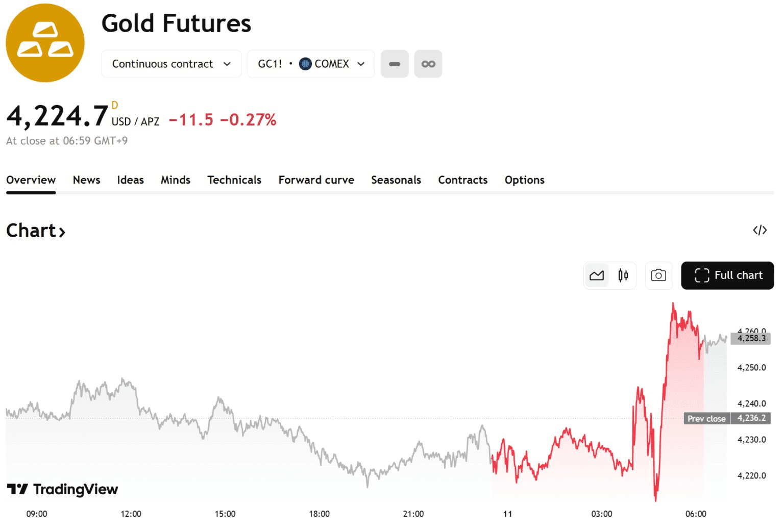This screenshot has width=784, height=532.
Task: Switch to the News tab
Action: 86,180
